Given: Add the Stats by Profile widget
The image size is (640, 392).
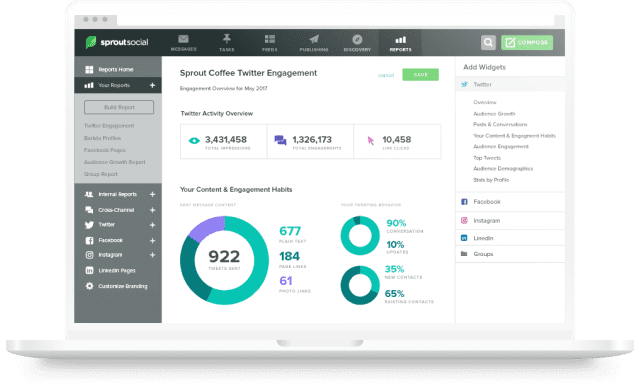Looking at the screenshot, I should coord(491,180).
